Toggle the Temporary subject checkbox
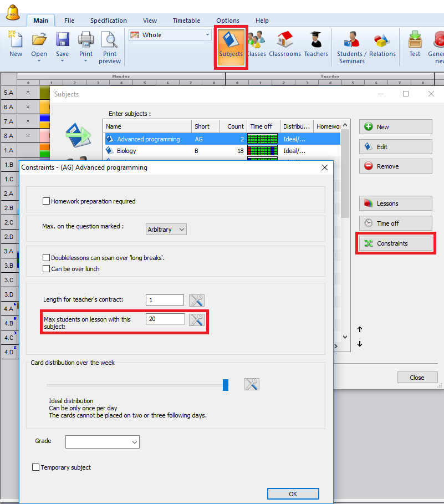Viewport: 444px width, 504px height. (36, 467)
